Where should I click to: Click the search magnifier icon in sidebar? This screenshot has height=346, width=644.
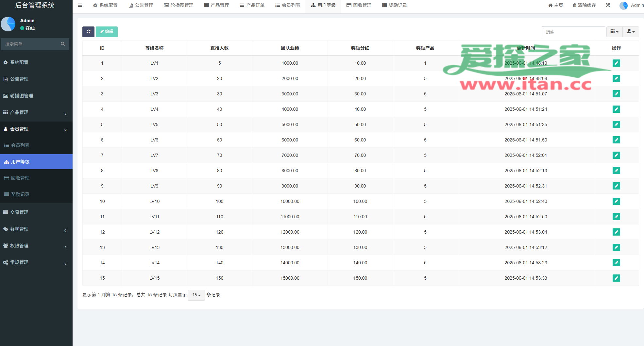click(63, 44)
